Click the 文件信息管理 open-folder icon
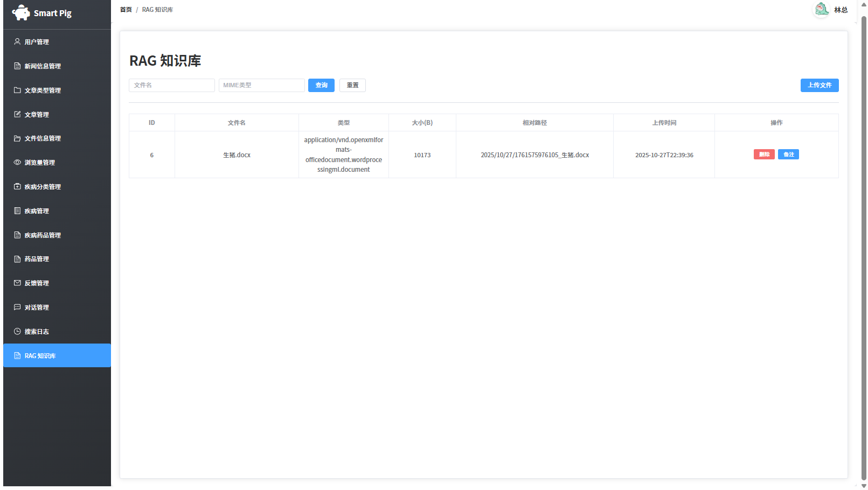Screen dimensions: 868x490 pos(17,138)
